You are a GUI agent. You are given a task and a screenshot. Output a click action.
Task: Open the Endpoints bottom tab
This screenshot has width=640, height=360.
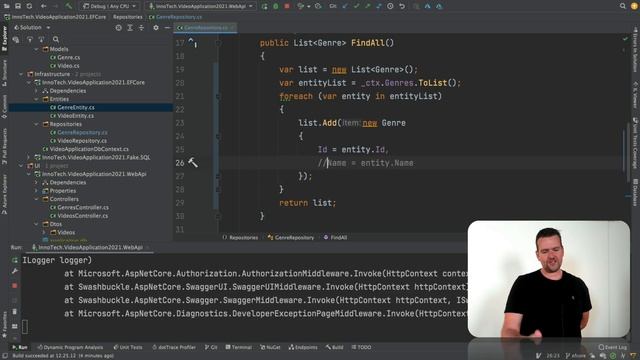[303, 347]
